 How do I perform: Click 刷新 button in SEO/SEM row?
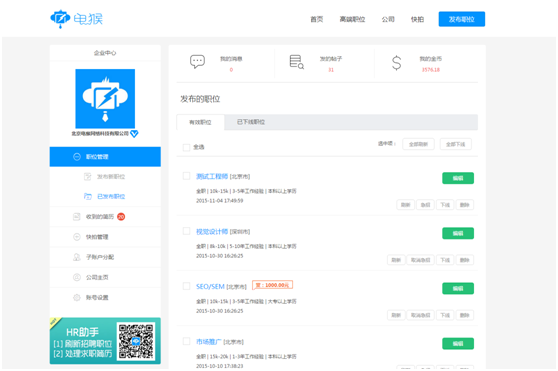pos(396,315)
